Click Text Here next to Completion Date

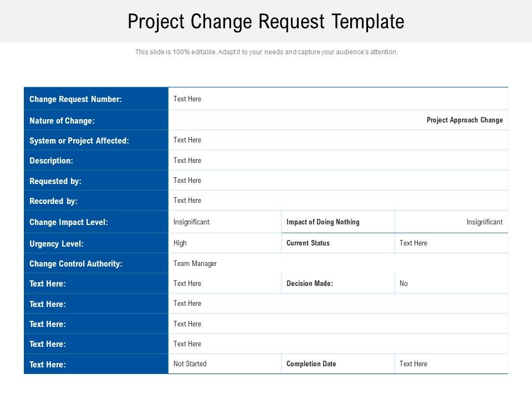pyautogui.click(x=413, y=364)
